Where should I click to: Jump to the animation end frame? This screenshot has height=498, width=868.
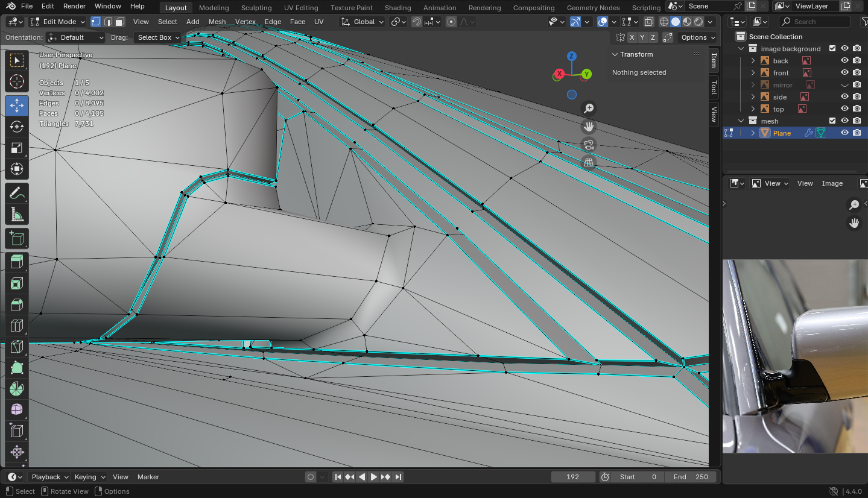(398, 477)
